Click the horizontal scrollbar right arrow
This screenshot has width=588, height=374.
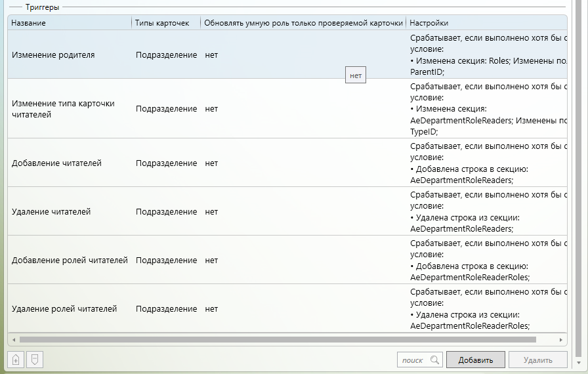pyautogui.click(x=561, y=340)
